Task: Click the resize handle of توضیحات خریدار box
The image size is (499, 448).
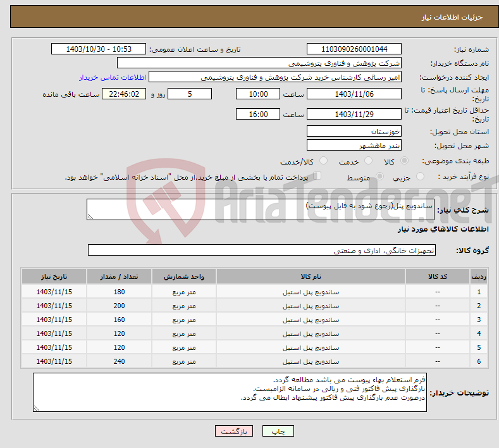Action: point(37,408)
